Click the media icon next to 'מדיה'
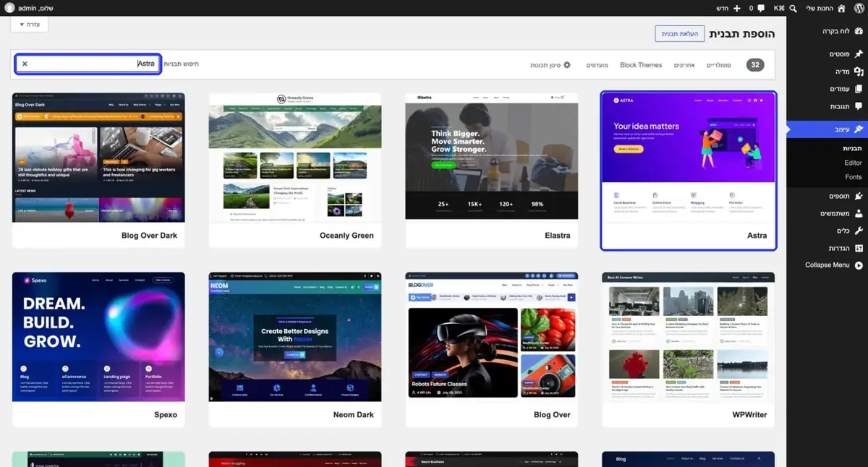Image resolution: width=868 pixels, height=467 pixels. 859,72
